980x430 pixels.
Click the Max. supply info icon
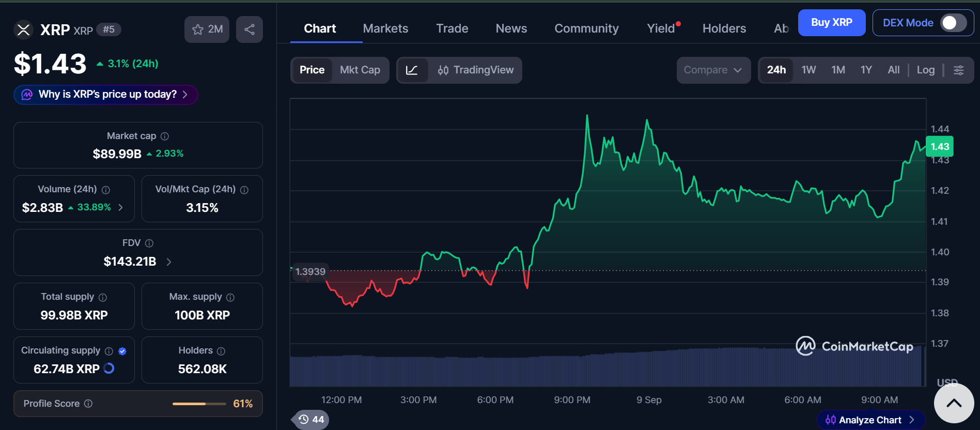point(230,298)
